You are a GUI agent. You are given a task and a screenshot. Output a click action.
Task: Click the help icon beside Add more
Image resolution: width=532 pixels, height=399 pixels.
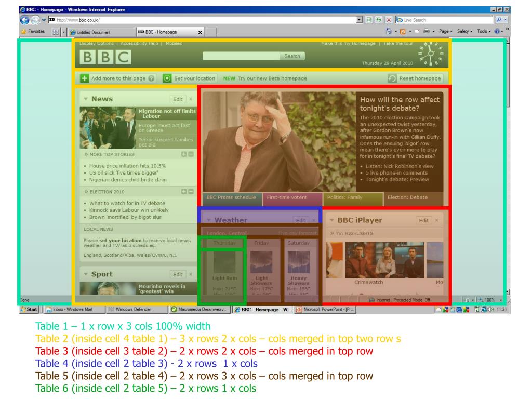[151, 78]
